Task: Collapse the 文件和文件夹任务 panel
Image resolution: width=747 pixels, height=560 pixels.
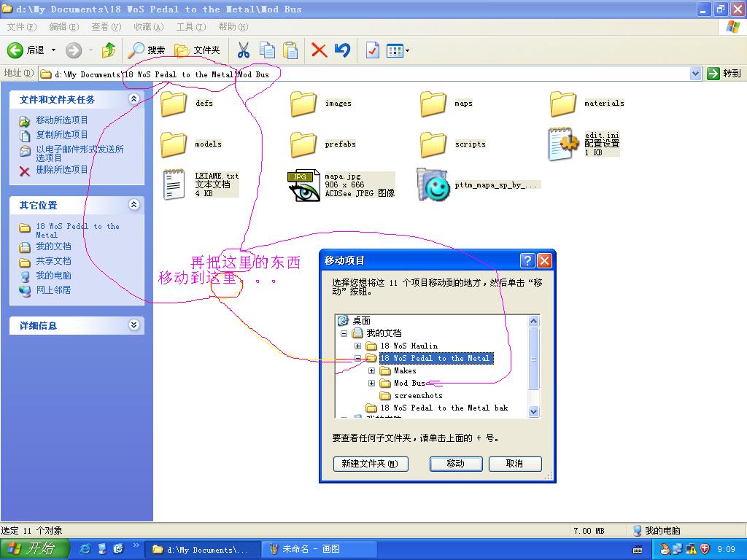Action: point(134,98)
